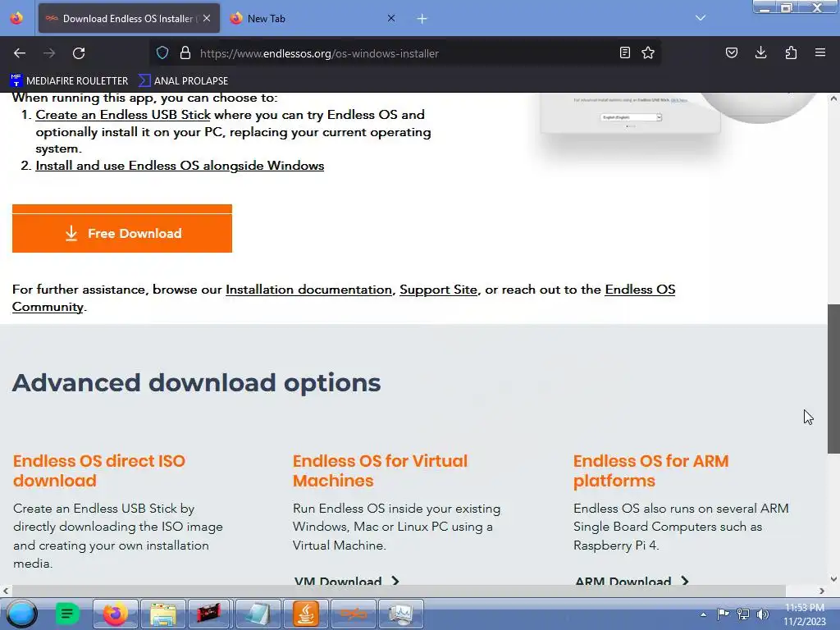Image resolution: width=840 pixels, height=630 pixels.
Task: Click the Firefox taskbar icon
Action: point(115,614)
